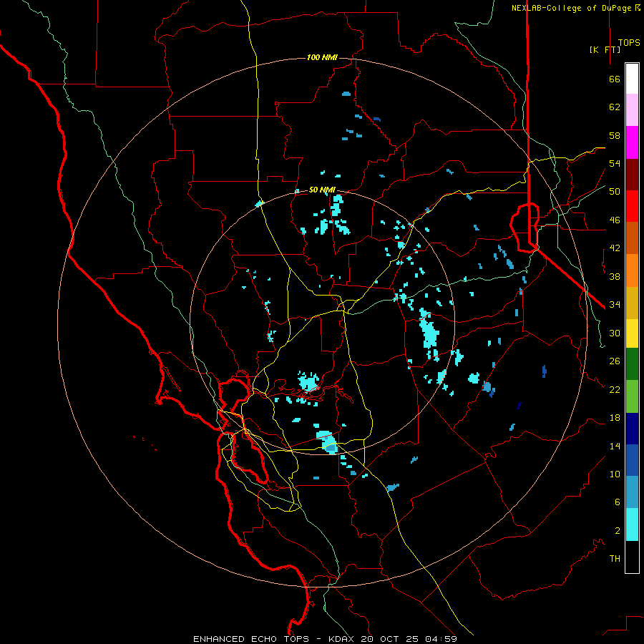
Task: Click the dark orange 46 kft legend swatch
Action: click(632, 238)
